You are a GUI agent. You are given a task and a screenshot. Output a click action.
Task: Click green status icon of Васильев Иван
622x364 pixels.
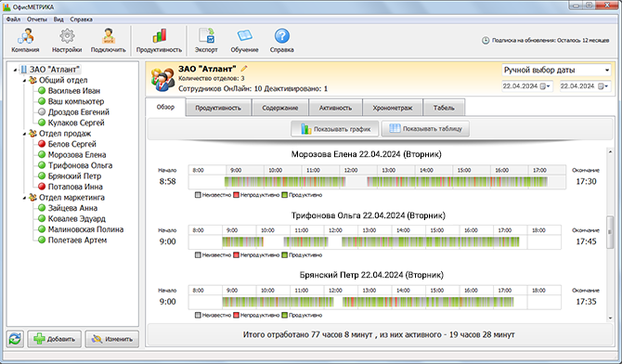42,90
